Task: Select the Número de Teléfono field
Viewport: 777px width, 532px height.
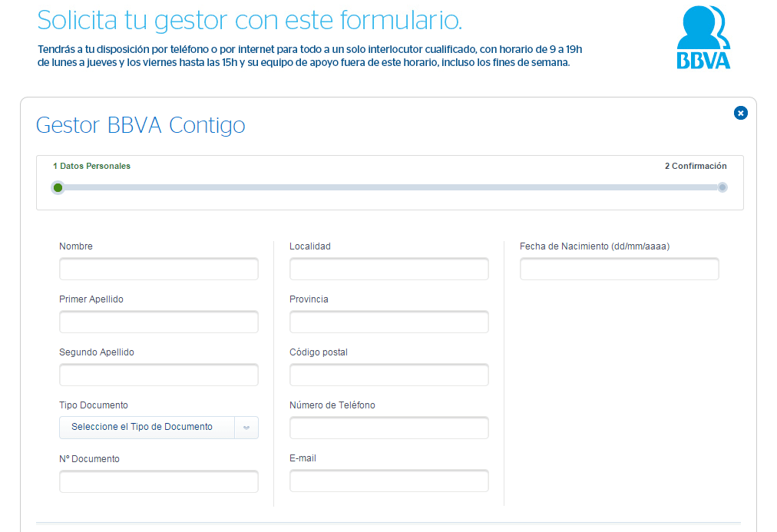Action: pyautogui.click(x=389, y=428)
